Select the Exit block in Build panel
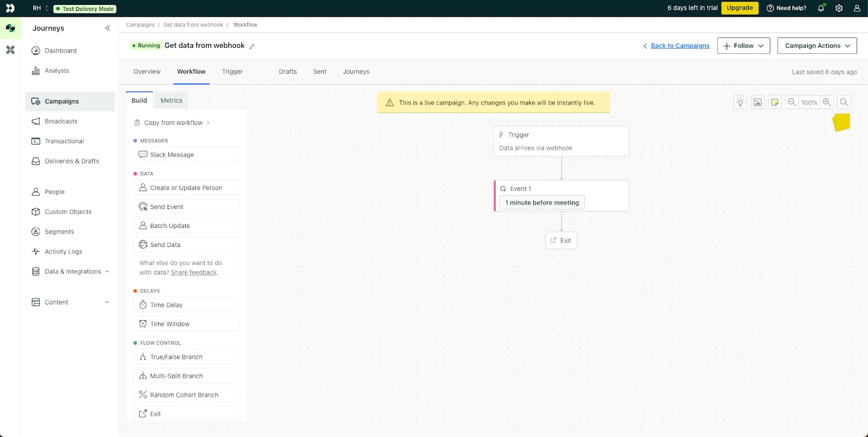 click(187, 414)
